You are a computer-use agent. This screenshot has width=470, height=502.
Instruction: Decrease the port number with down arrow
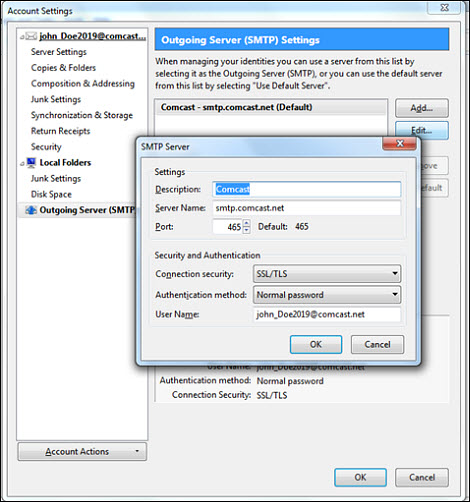(x=246, y=230)
